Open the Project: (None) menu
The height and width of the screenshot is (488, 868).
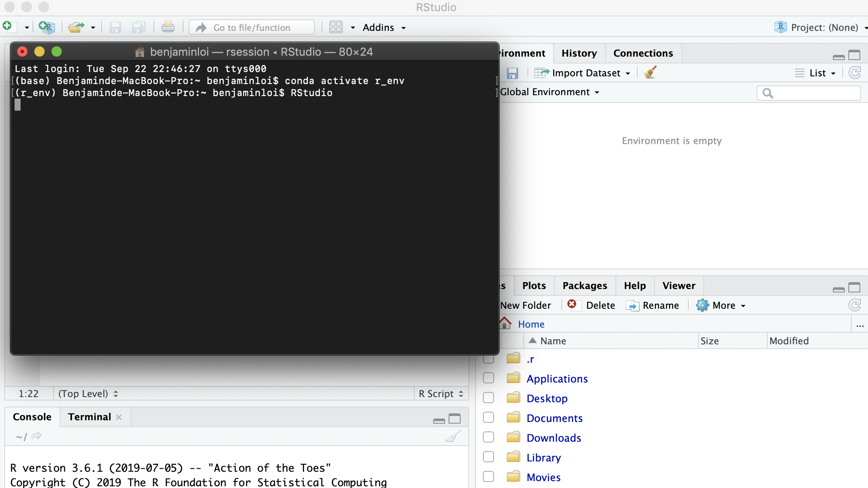pos(820,27)
